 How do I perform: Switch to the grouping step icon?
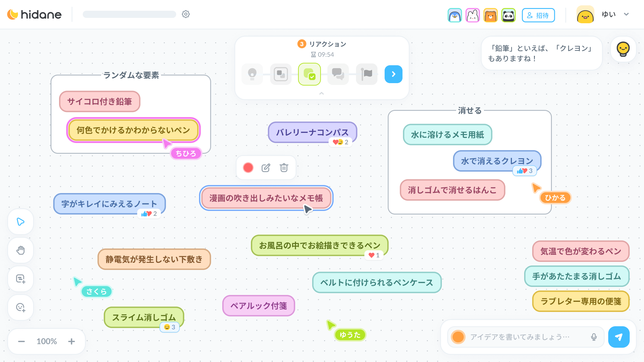(x=281, y=74)
